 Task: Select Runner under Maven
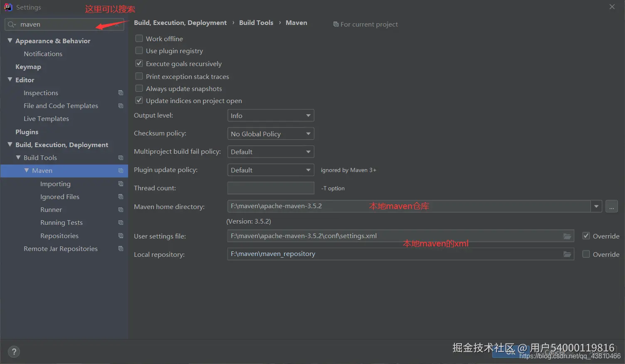(x=51, y=209)
